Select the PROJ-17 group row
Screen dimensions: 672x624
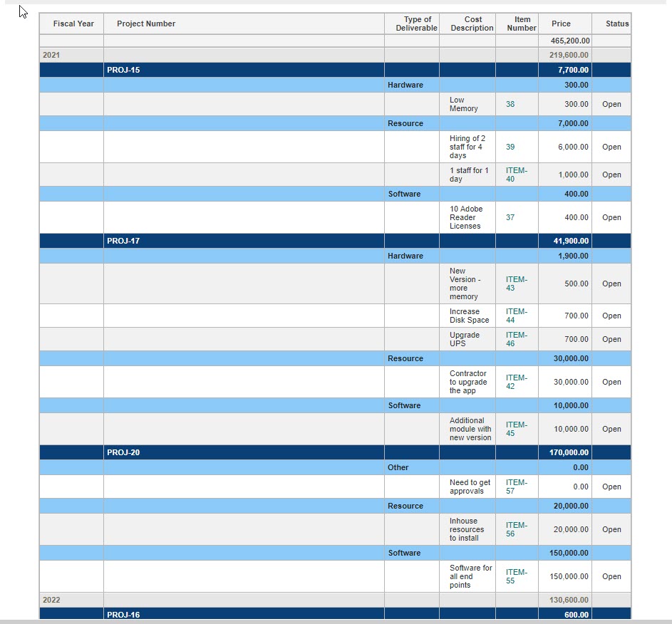(x=123, y=241)
